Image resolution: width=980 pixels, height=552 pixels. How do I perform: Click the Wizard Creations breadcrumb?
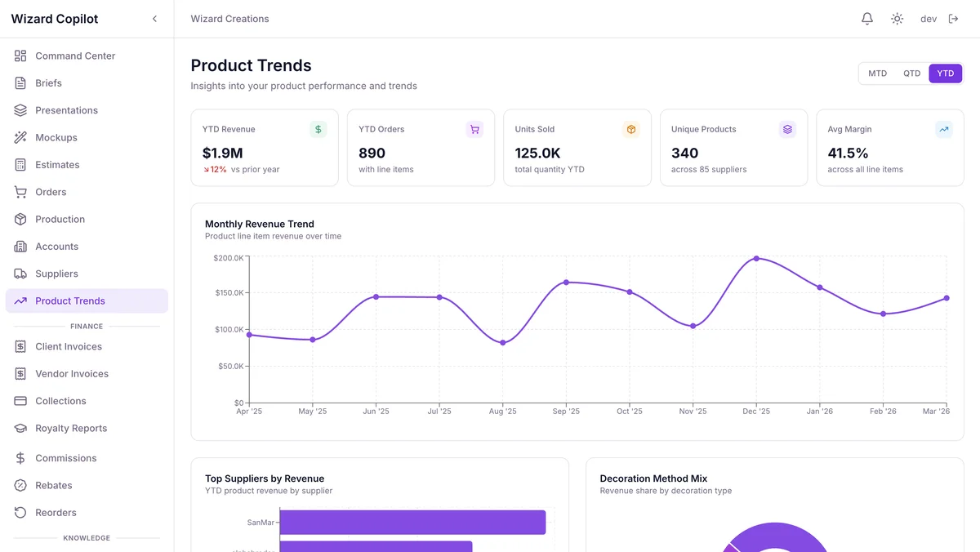229,19
